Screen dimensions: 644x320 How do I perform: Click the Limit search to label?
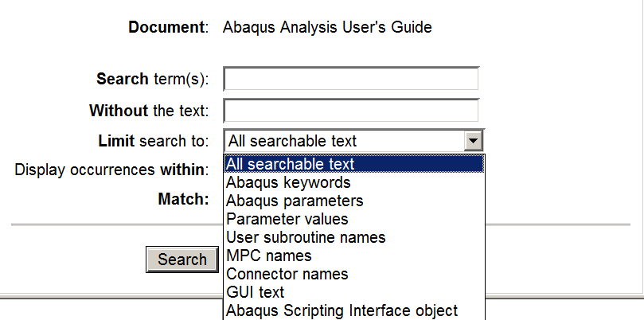(154, 142)
